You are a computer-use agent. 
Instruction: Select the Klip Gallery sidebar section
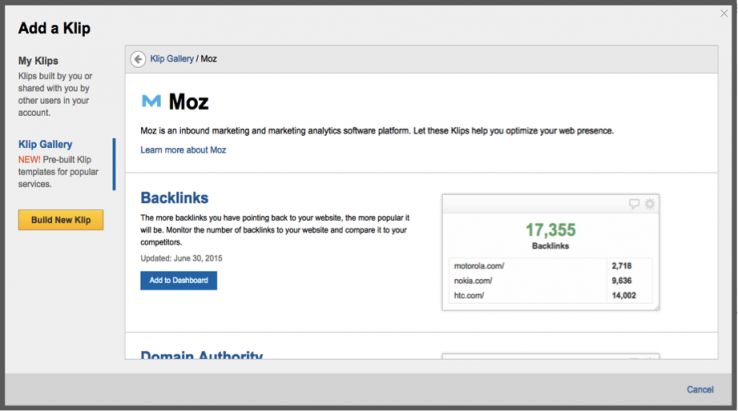point(45,144)
